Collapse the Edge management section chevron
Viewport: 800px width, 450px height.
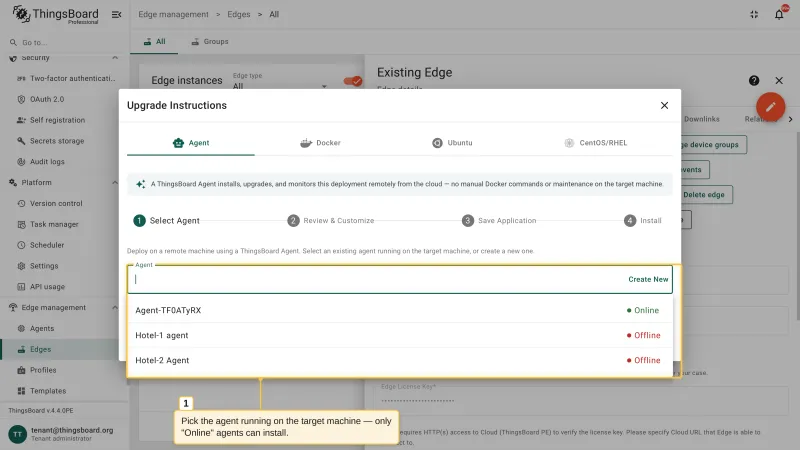tap(115, 307)
